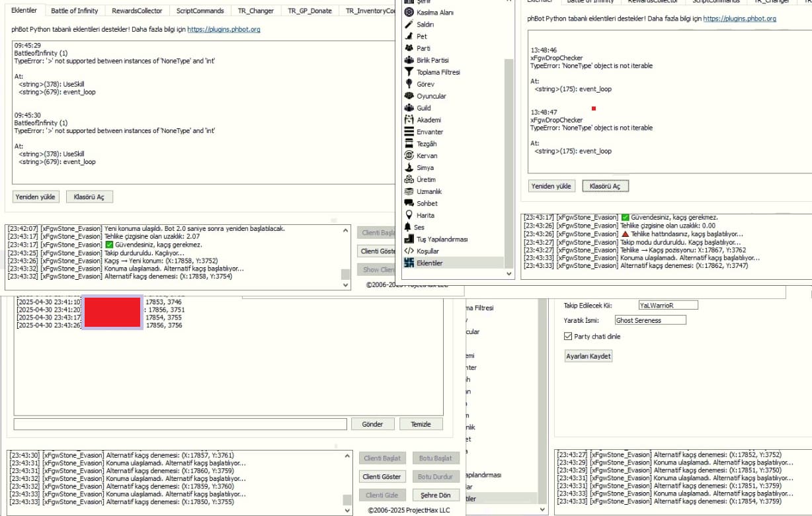Image resolution: width=812 pixels, height=516 pixels.
Task: Toggle the Party chati dinle checkbox
Action: (x=568, y=336)
